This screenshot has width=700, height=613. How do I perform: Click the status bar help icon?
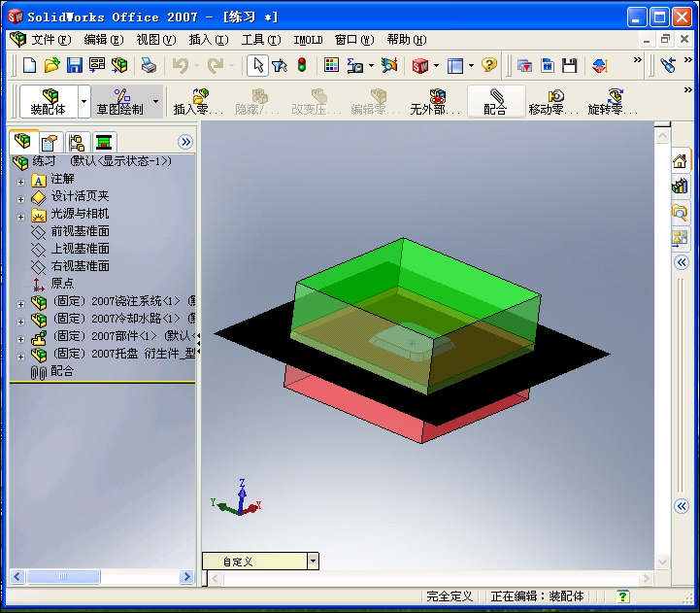tap(622, 596)
